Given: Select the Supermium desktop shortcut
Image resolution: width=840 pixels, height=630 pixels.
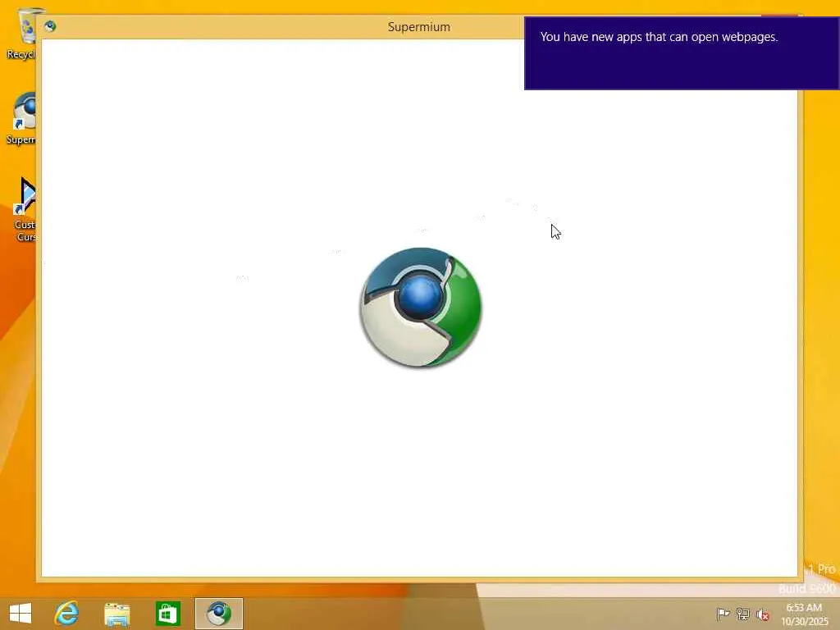Looking at the screenshot, I should (21, 118).
